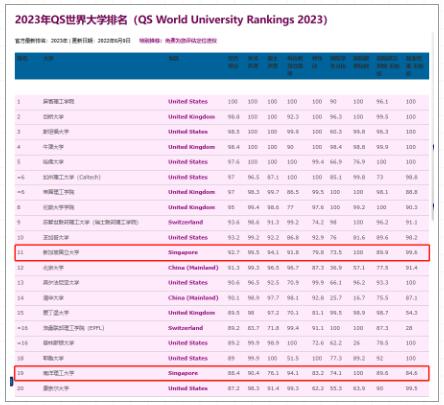The height and width of the screenshot is (405, 444).
Task: Click United Kingdom in the rank 15 row
Action: [x=191, y=313]
